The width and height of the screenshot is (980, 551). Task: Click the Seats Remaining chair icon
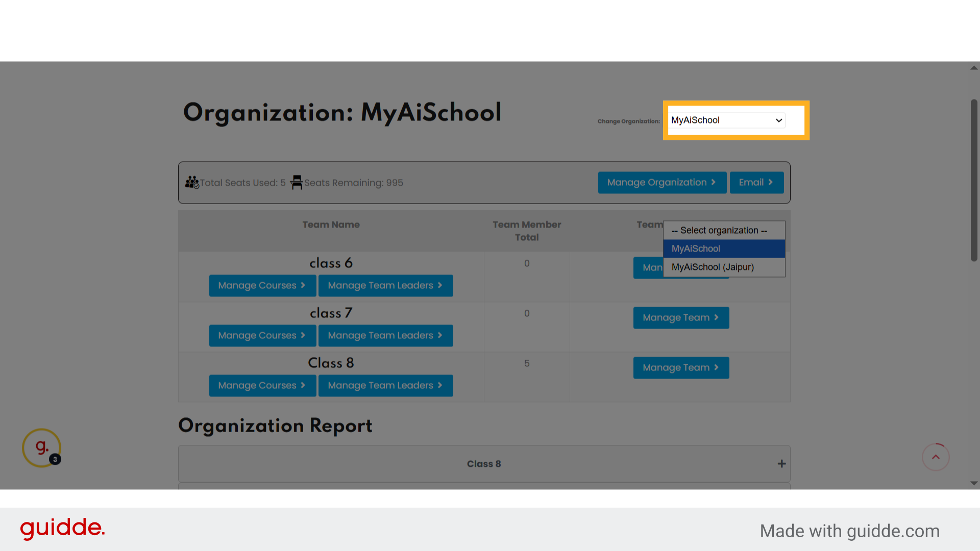pos(297,182)
